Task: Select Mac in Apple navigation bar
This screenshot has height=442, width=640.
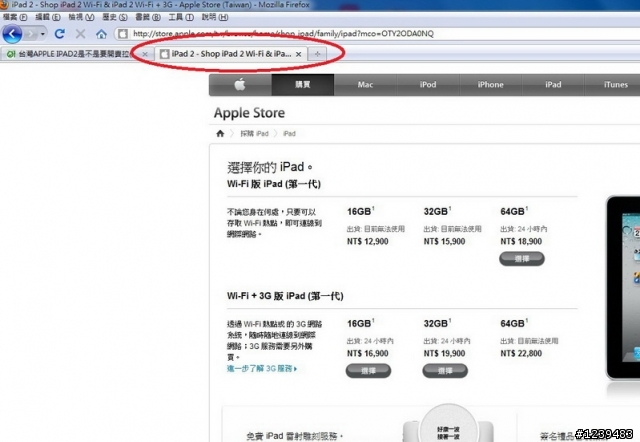Action: point(365,84)
